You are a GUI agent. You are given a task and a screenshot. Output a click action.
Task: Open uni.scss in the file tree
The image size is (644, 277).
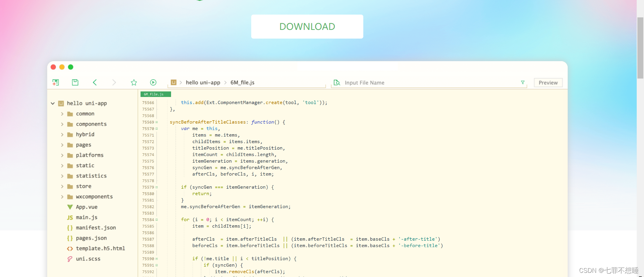[88, 259]
